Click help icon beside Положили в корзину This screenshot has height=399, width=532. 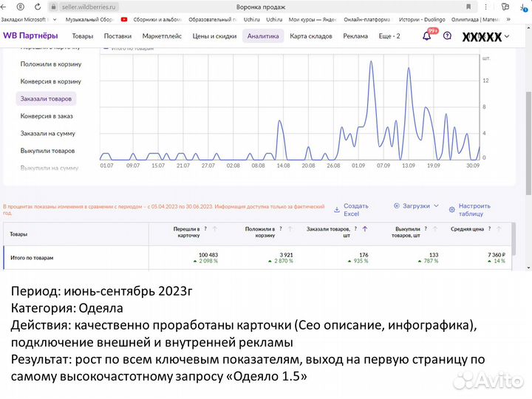point(281,229)
